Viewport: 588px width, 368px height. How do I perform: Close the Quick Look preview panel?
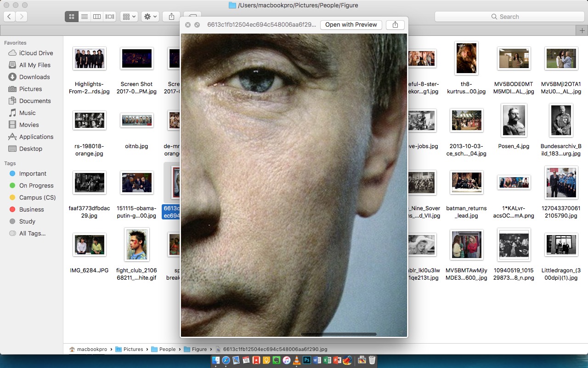[x=188, y=25]
